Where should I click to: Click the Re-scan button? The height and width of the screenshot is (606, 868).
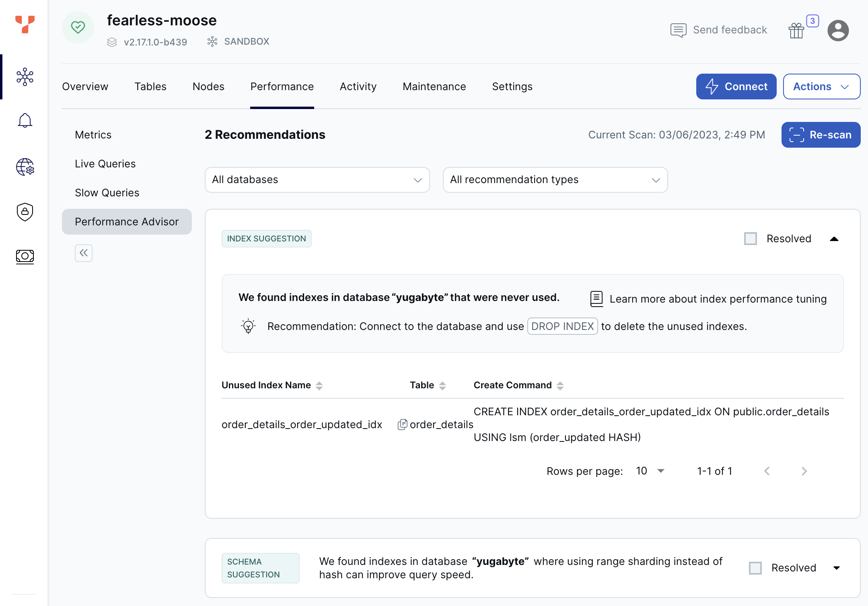[x=821, y=135]
